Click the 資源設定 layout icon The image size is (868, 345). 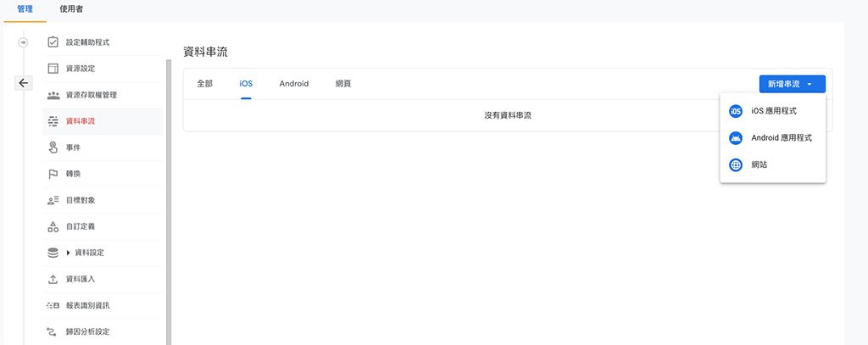pos(53,69)
